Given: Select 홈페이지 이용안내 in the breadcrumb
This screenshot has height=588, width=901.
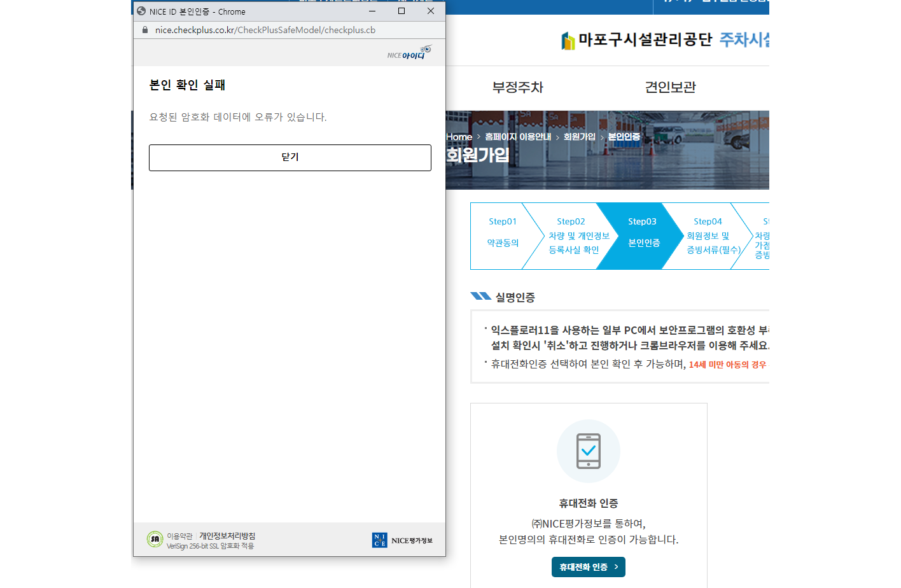Looking at the screenshot, I should (517, 137).
